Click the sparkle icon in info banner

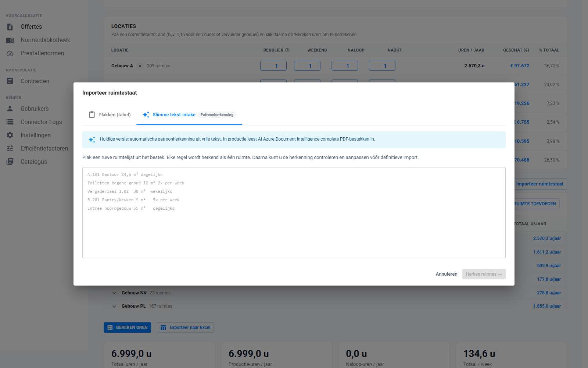tap(92, 139)
